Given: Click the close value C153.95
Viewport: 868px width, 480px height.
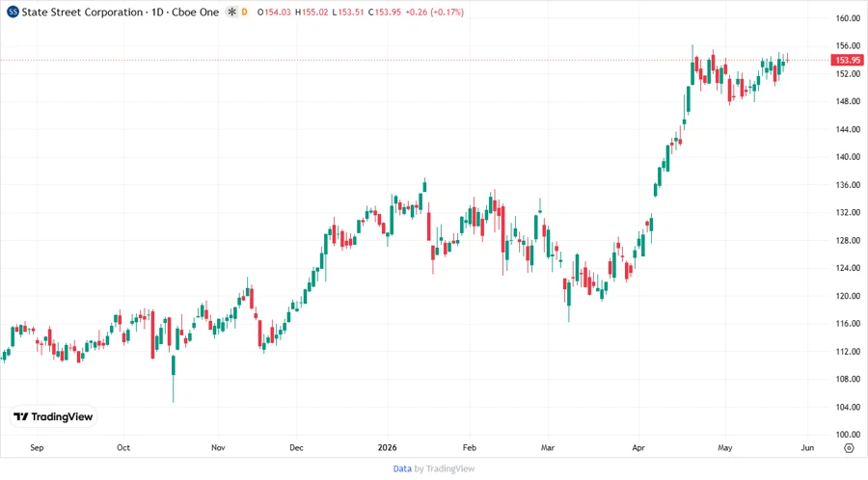Looking at the screenshot, I should (385, 12).
